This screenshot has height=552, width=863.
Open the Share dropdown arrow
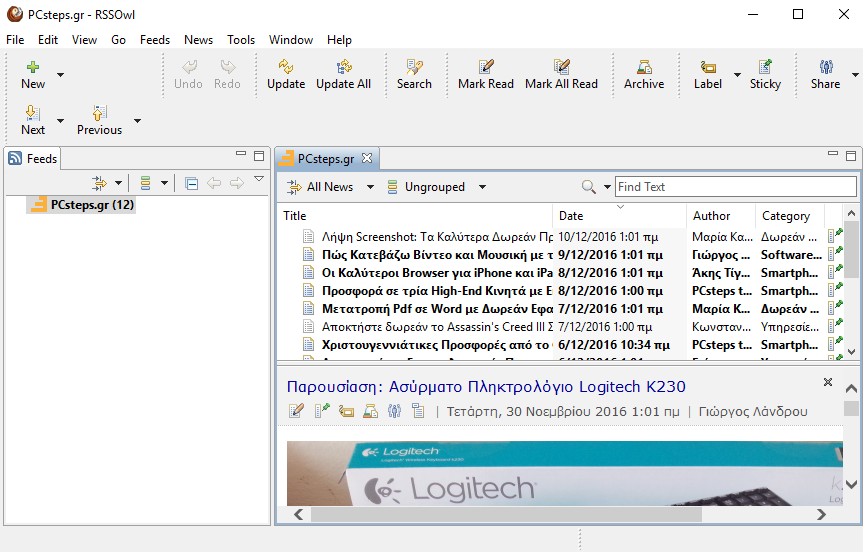pos(855,74)
